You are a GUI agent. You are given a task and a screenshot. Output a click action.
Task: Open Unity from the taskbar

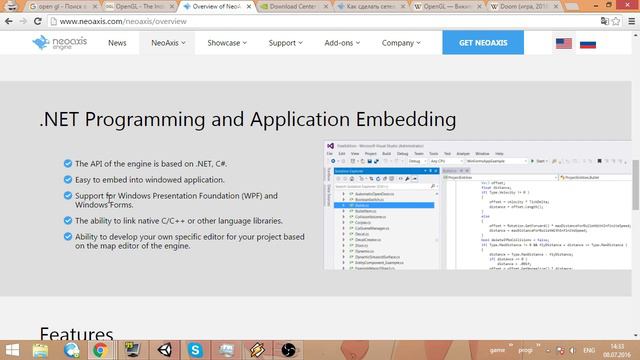tap(164, 350)
